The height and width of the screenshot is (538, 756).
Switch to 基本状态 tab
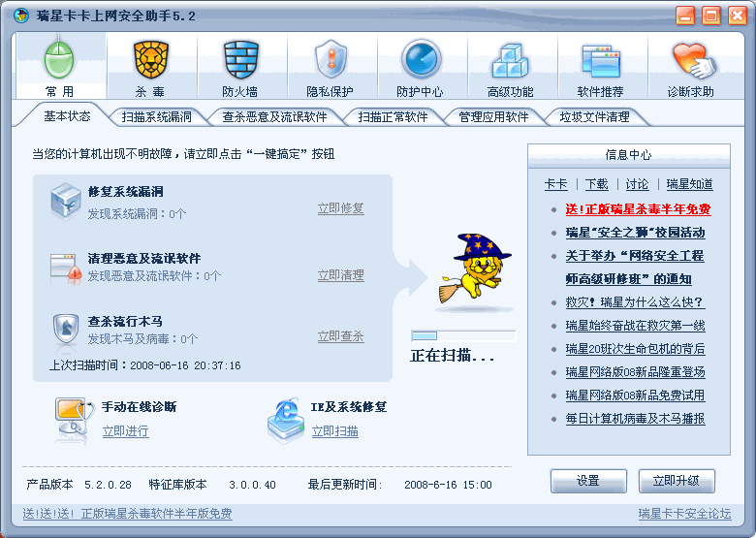67,116
